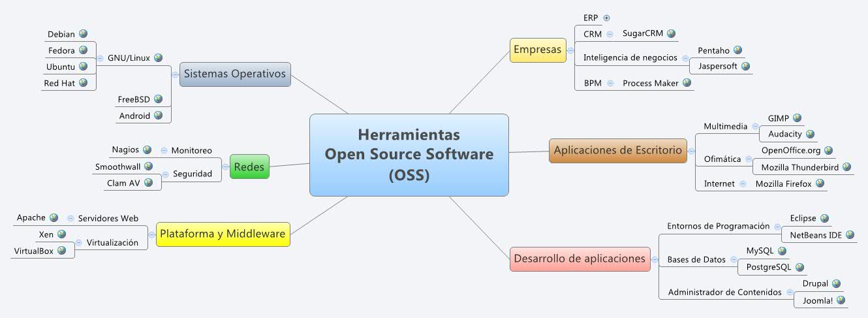Image resolution: width=868 pixels, height=318 pixels.
Task: Select the Ubuntu subtopic text
Action: pos(61,67)
